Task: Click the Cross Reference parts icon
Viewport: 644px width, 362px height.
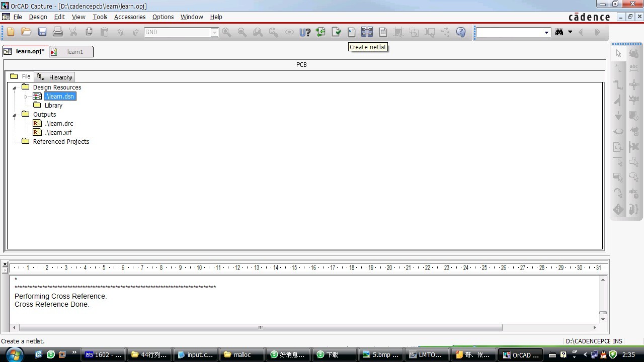Action: [367, 32]
